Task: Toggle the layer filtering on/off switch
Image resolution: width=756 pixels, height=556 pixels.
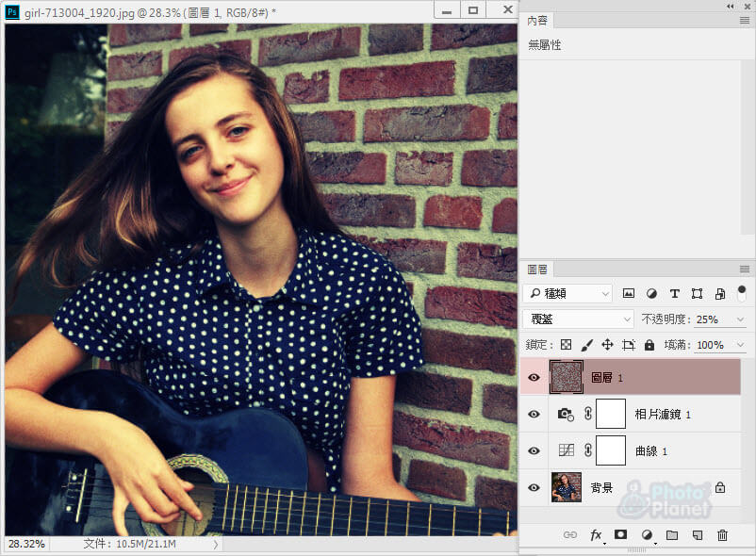Action: (742, 293)
